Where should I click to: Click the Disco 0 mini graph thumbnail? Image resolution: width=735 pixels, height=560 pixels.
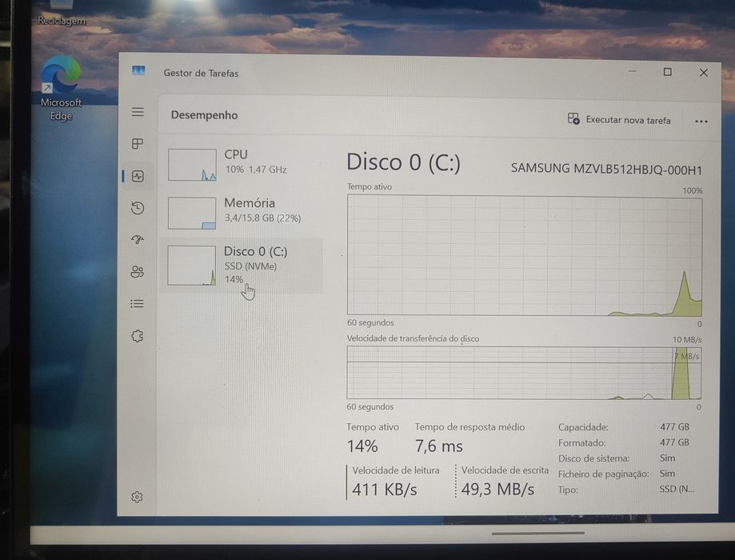[x=192, y=266]
